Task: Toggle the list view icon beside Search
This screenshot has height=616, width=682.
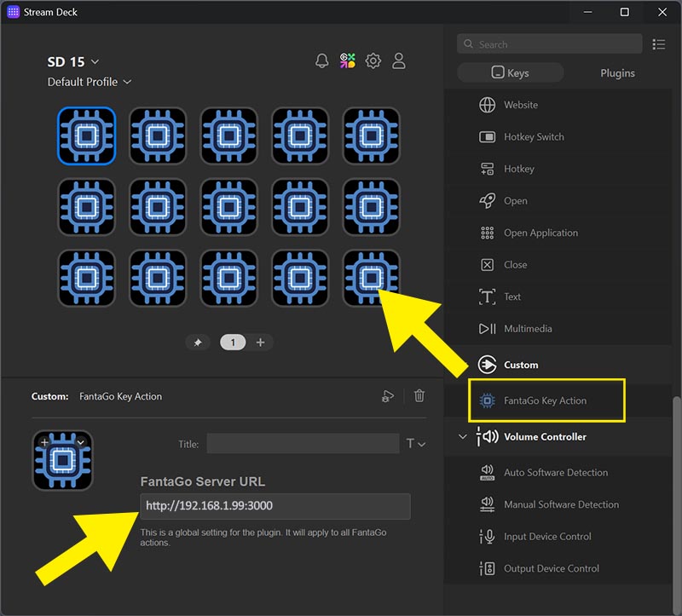Action: [x=659, y=44]
